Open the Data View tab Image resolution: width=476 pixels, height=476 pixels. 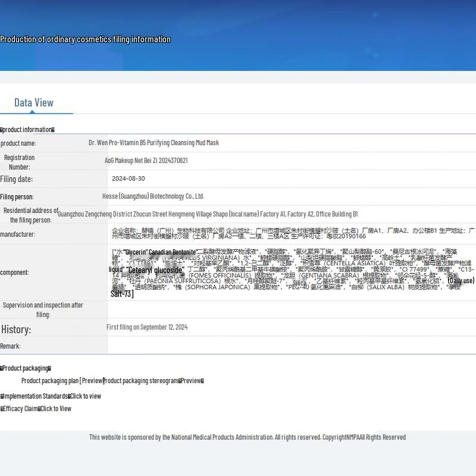34,103
